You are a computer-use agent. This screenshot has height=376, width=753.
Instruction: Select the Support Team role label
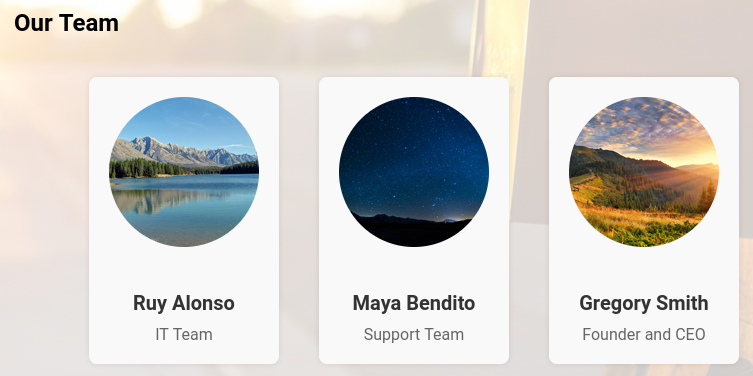[414, 334]
